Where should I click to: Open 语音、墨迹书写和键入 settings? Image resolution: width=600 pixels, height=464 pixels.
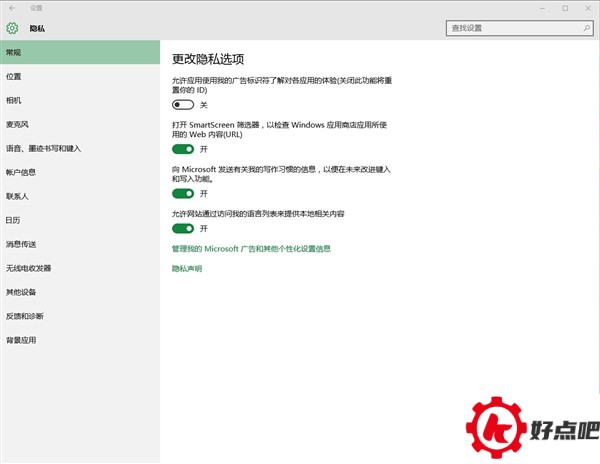[80, 148]
